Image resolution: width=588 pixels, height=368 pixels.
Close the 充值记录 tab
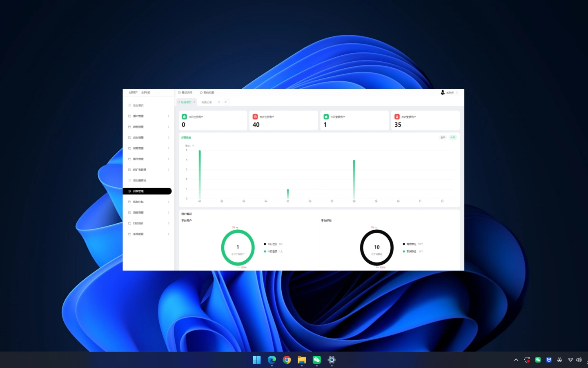coord(219,102)
